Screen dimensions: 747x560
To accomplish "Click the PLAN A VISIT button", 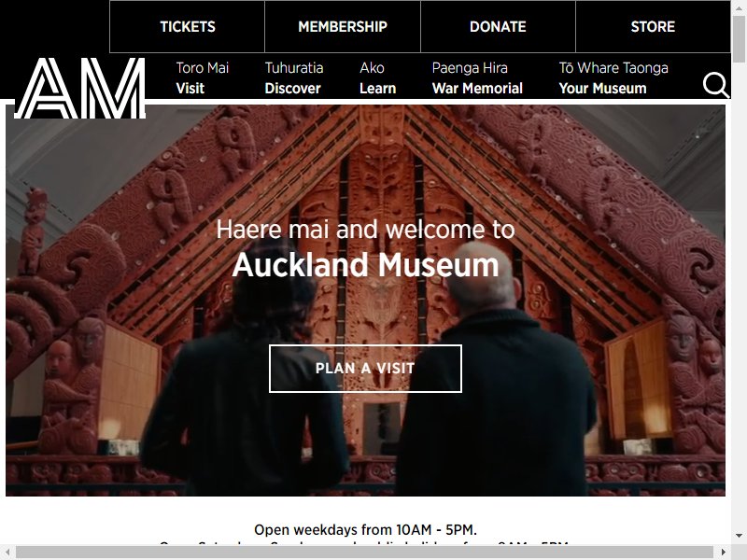I will [x=365, y=369].
